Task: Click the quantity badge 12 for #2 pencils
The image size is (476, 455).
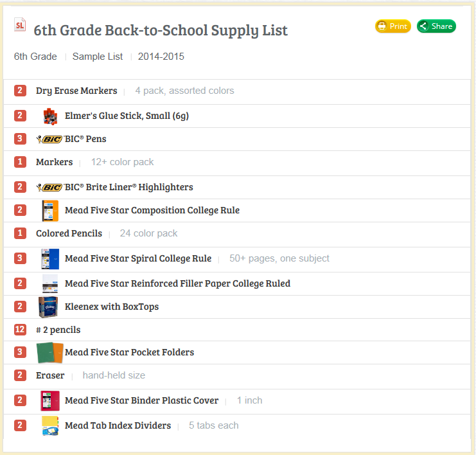Action: pos(20,329)
